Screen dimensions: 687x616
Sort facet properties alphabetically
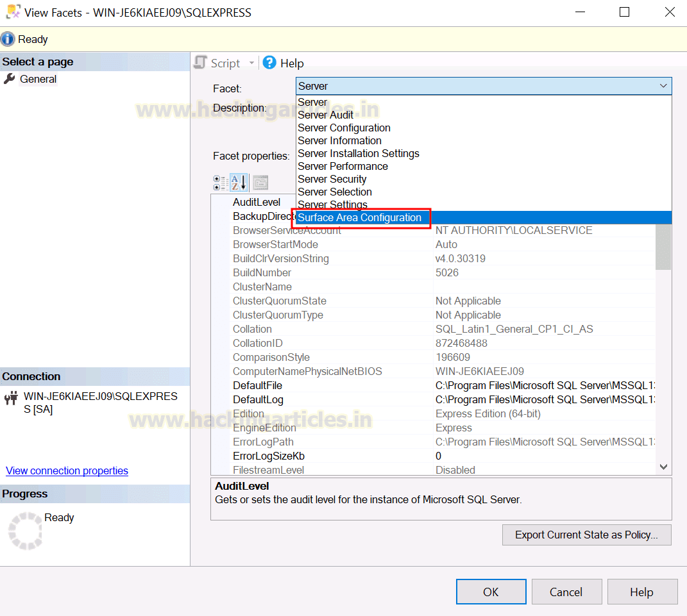(x=239, y=183)
